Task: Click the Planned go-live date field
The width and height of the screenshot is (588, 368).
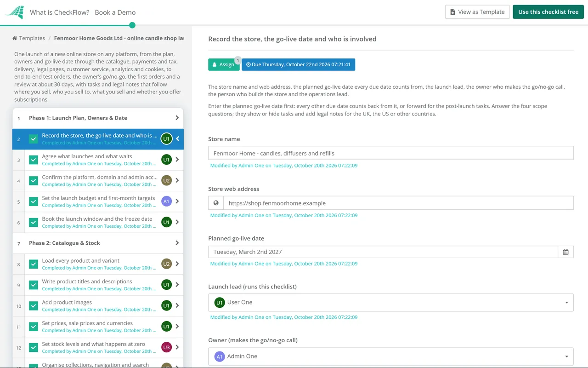Action: point(383,252)
